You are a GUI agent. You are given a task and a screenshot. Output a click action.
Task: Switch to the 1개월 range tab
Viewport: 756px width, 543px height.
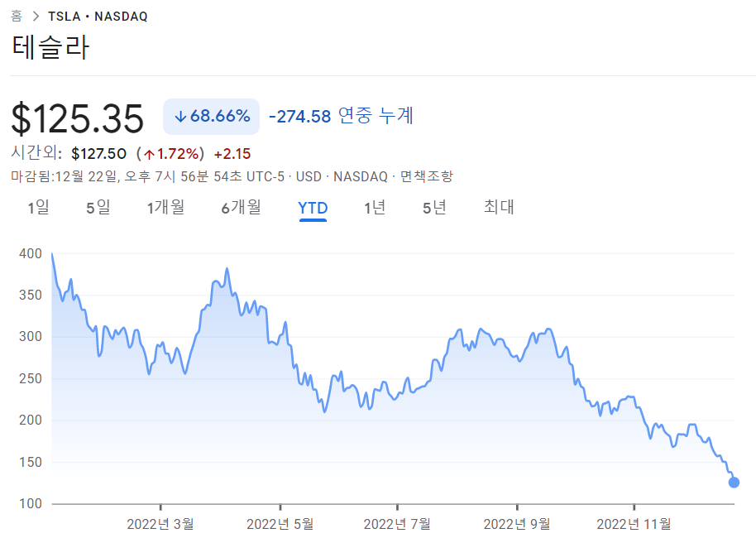click(x=166, y=208)
